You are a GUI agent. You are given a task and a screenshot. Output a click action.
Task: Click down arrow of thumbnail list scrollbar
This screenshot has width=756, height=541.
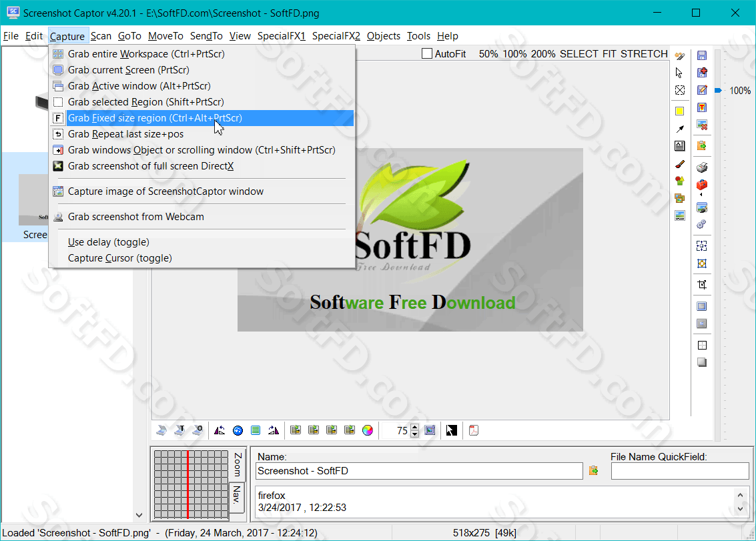pos(139,515)
